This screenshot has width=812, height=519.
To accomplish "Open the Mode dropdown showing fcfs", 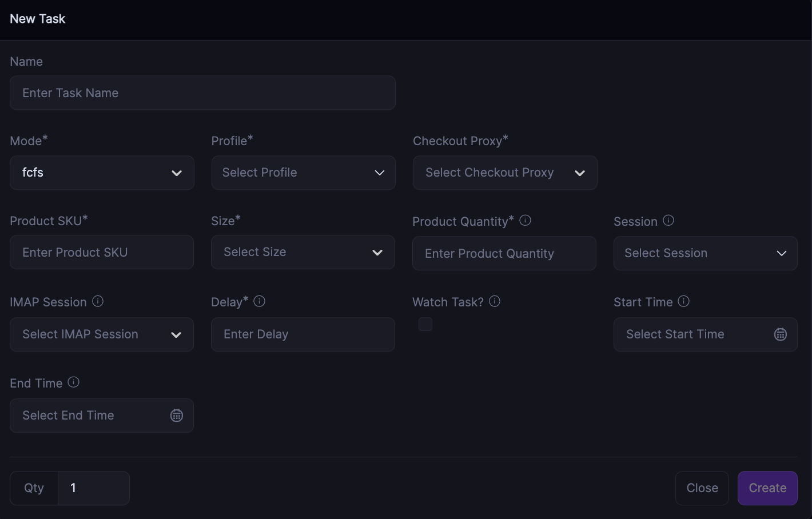I will [x=102, y=173].
